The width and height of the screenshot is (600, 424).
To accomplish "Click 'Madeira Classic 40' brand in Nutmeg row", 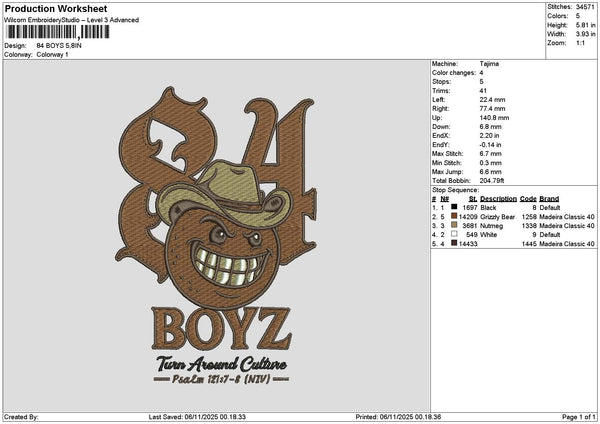I will coord(567,226).
